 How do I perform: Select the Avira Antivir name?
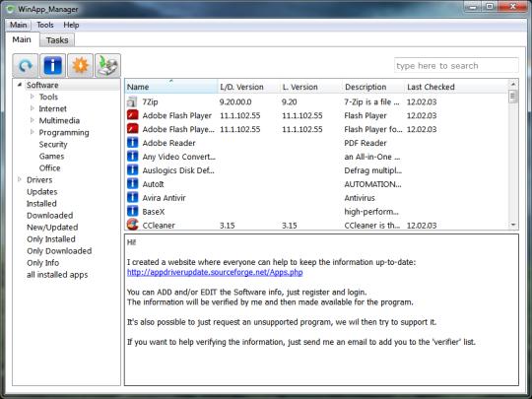click(164, 198)
